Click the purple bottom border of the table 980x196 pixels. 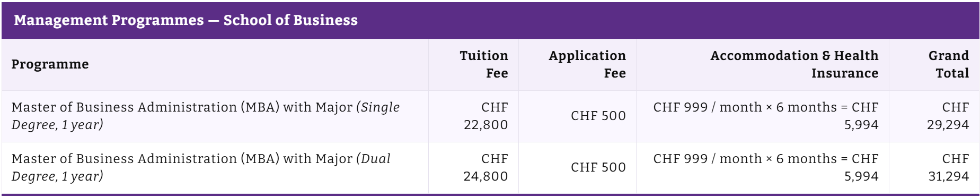click(x=490, y=195)
